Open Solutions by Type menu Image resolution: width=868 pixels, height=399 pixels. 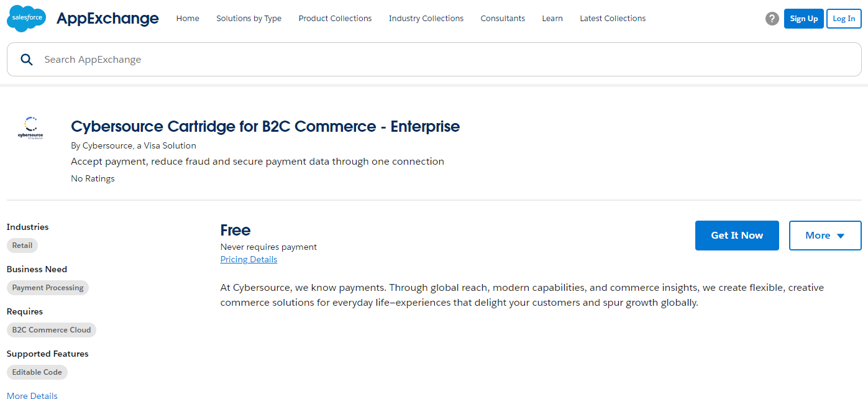point(249,19)
